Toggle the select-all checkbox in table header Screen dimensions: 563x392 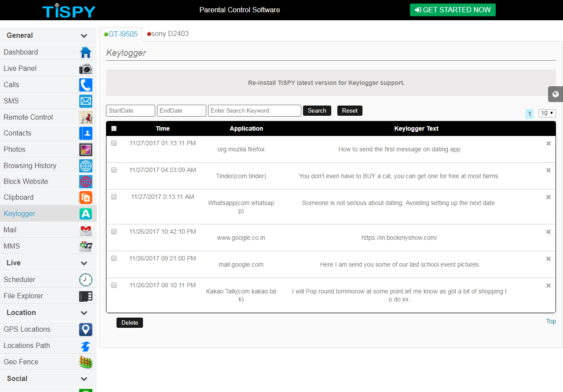[x=114, y=128]
